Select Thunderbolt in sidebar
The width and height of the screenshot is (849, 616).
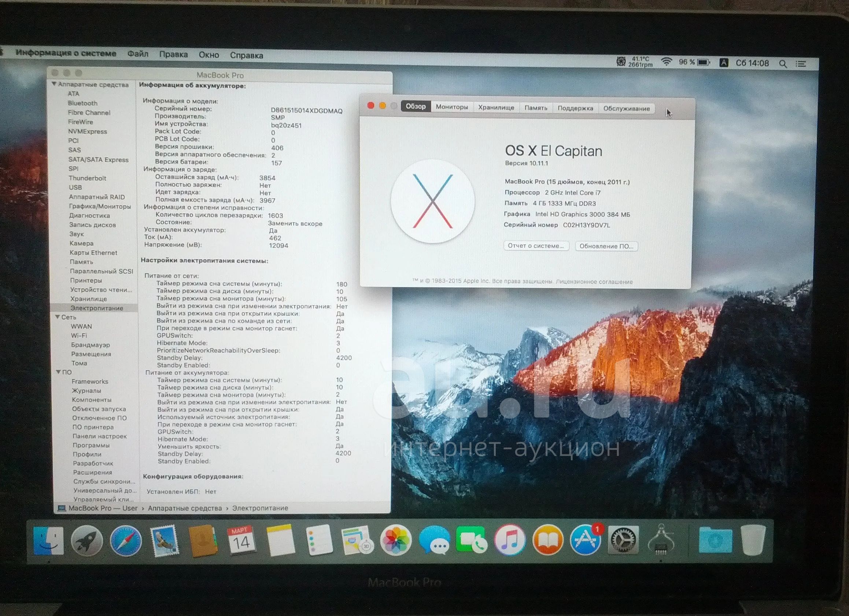coord(87,178)
